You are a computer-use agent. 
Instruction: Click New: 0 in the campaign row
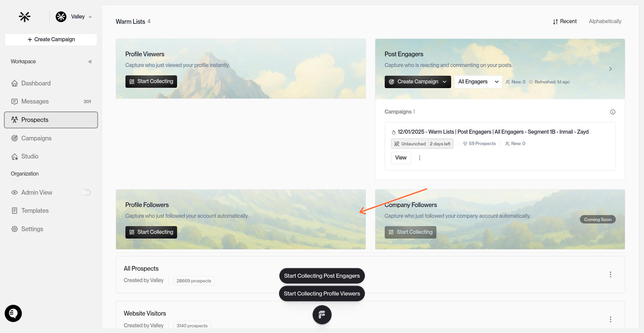coord(515,144)
